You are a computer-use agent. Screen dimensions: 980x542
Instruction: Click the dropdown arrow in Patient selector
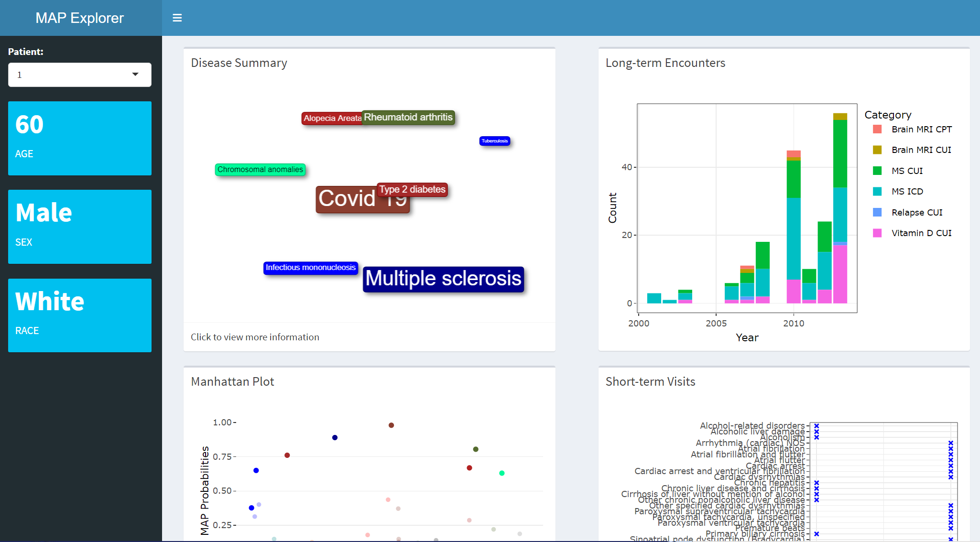click(135, 75)
